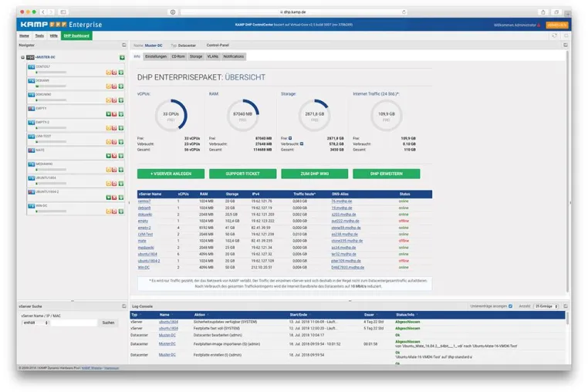Screen dimensions: 588x392
Task: Click the red stop icon for DEBIAN9
Action: pyautogui.click(x=114, y=86)
